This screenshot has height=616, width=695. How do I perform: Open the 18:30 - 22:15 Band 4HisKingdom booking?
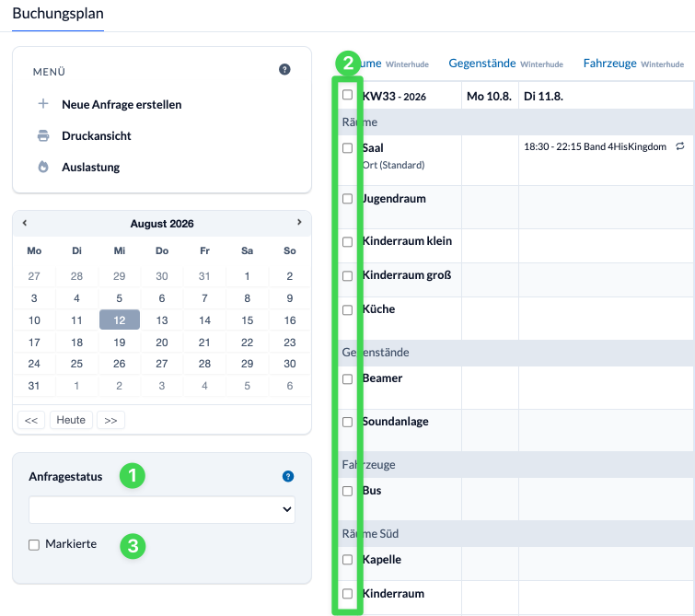pyautogui.click(x=595, y=146)
